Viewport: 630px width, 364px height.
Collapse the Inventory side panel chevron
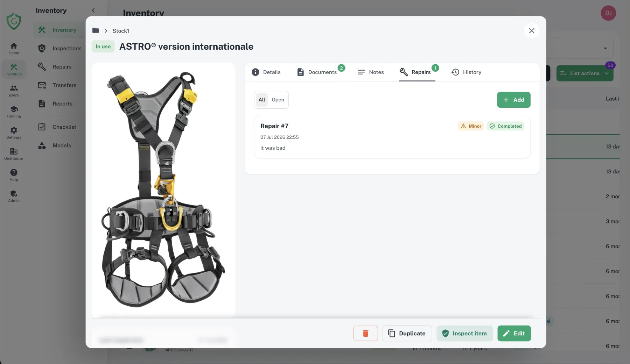tap(93, 10)
